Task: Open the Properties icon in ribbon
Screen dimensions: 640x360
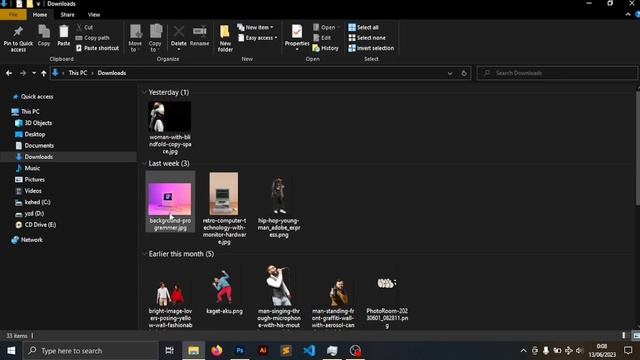Action: [x=297, y=31]
